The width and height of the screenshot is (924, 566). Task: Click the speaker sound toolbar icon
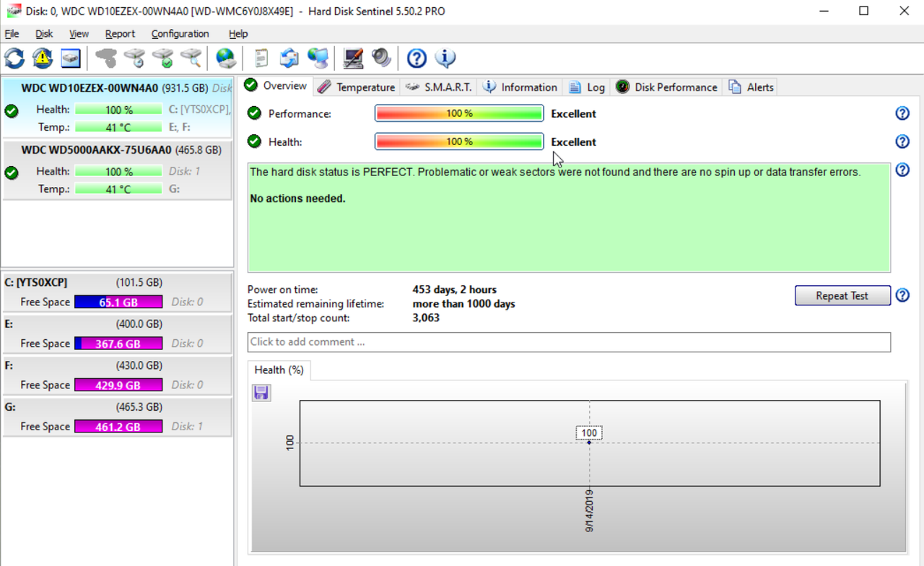point(381,58)
